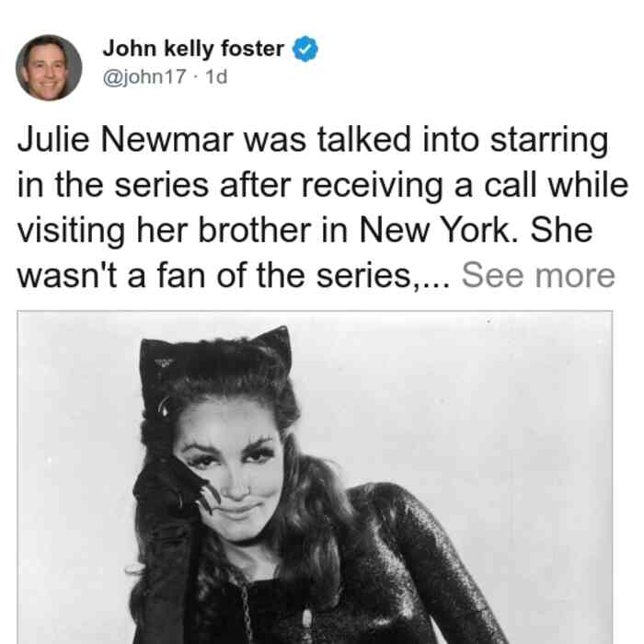The image size is (644, 644).
Task: Click the post line starting 'Julie Newmar was talked'
Action: pyautogui.click(x=313, y=140)
